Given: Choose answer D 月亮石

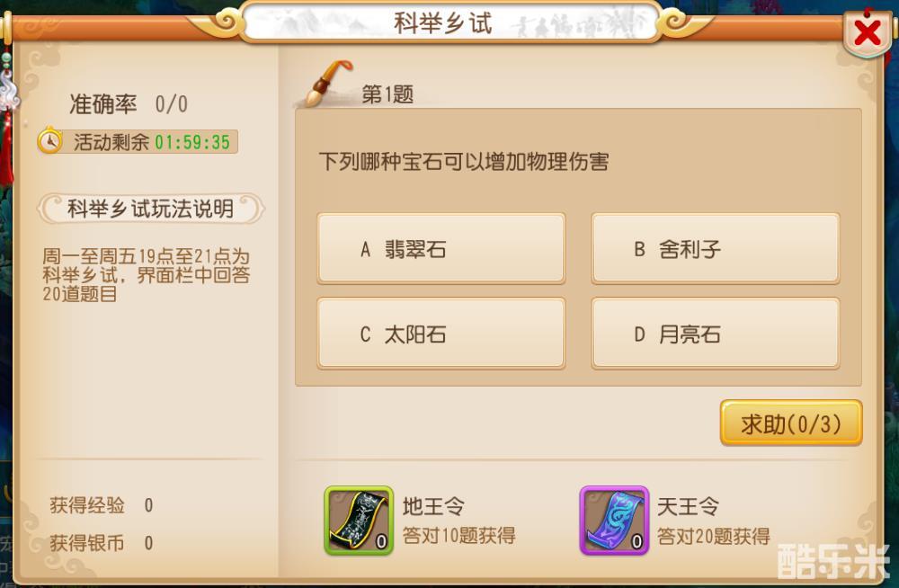Looking at the screenshot, I should 715,334.
